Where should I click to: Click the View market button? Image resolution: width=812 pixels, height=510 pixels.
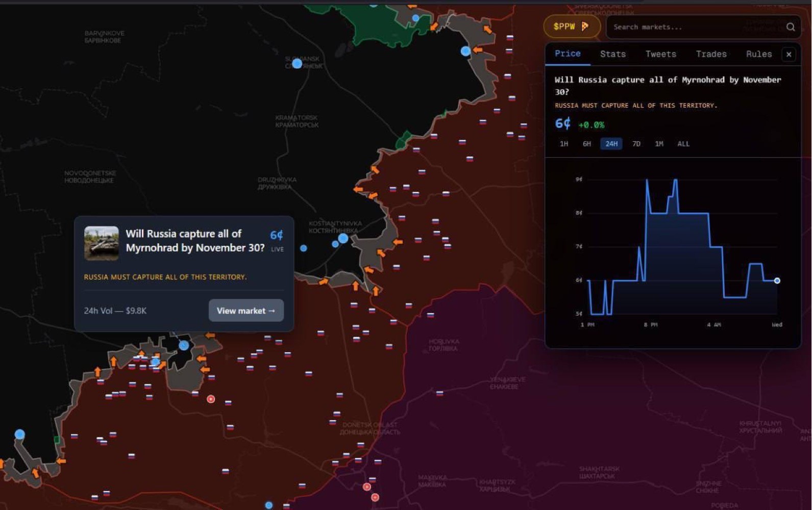tap(246, 311)
